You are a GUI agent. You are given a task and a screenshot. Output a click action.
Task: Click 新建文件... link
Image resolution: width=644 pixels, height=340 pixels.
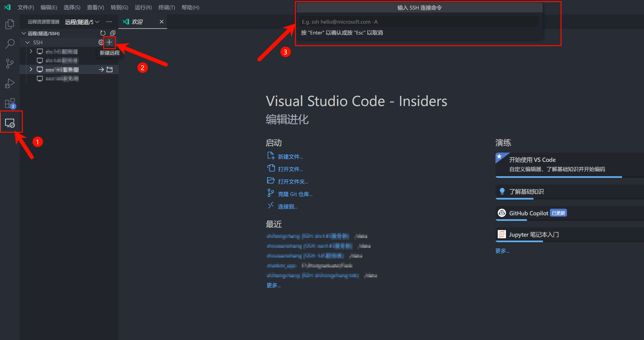(x=291, y=157)
